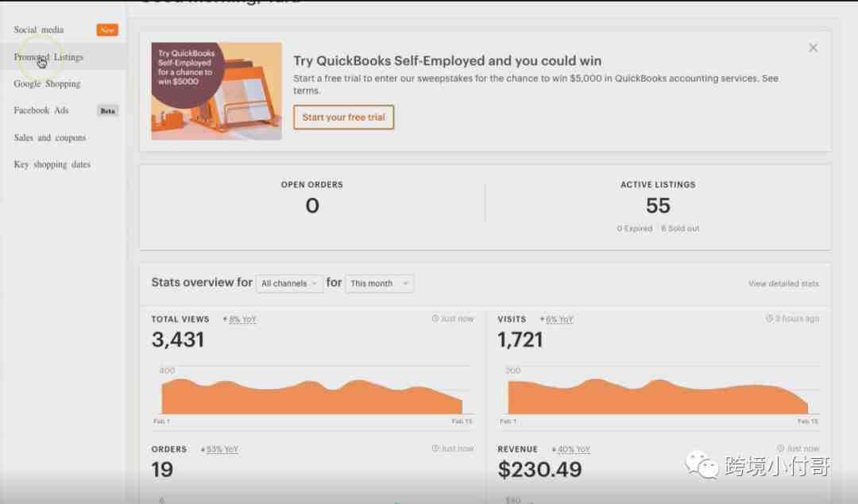Click the +53% YoY Orders indicator

219,449
